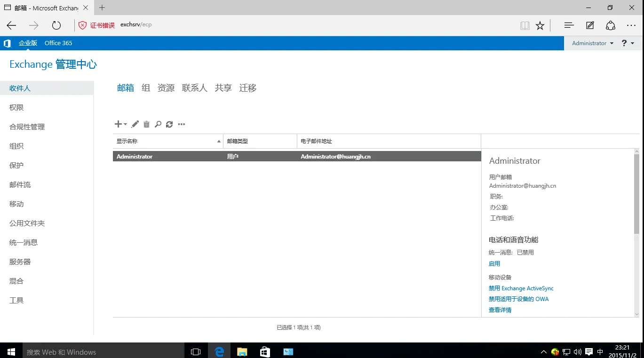The height and width of the screenshot is (358, 644).
Task: Click the 电子邮件地址 column header
Action: pos(389,141)
